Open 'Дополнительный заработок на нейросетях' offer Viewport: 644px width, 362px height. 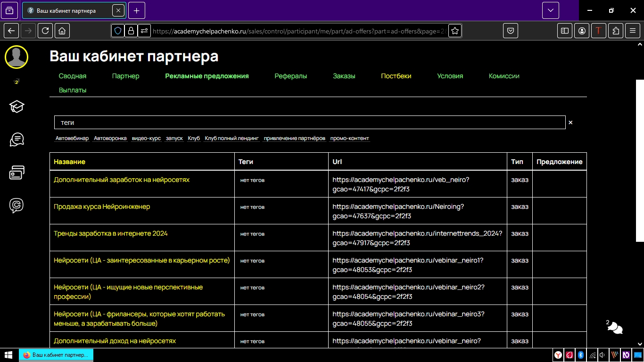(x=122, y=180)
